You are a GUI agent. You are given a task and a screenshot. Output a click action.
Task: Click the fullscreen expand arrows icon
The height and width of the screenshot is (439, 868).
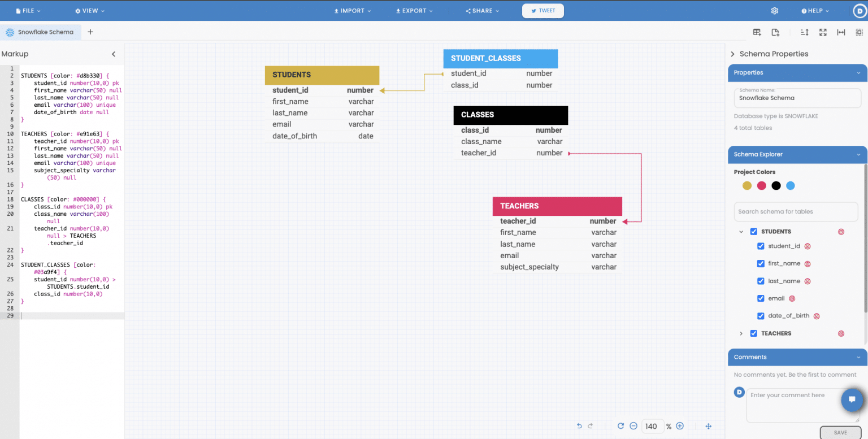click(x=823, y=32)
